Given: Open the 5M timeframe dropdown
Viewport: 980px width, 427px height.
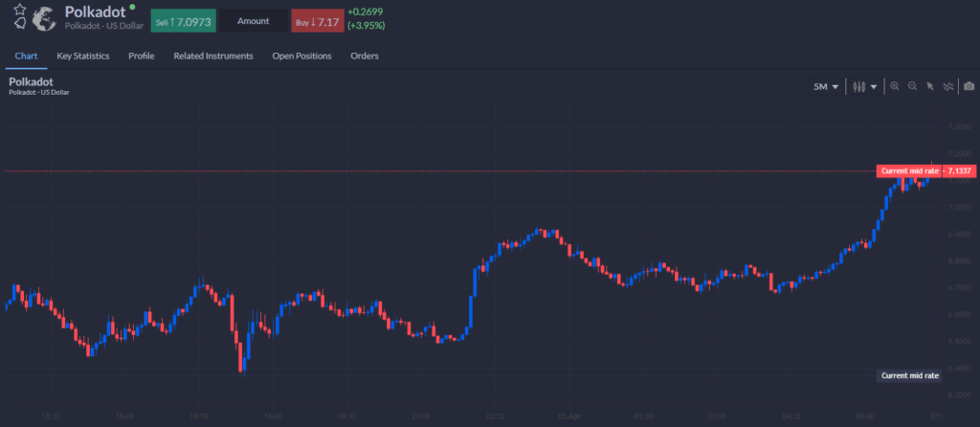Looking at the screenshot, I should (x=825, y=87).
